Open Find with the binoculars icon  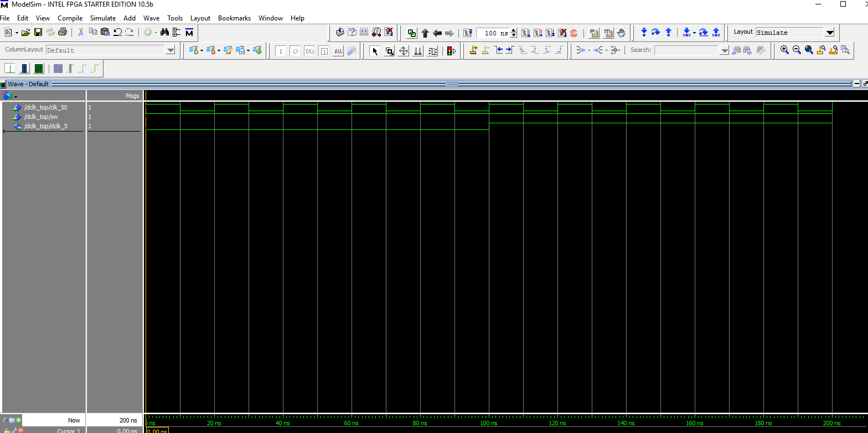tap(164, 33)
